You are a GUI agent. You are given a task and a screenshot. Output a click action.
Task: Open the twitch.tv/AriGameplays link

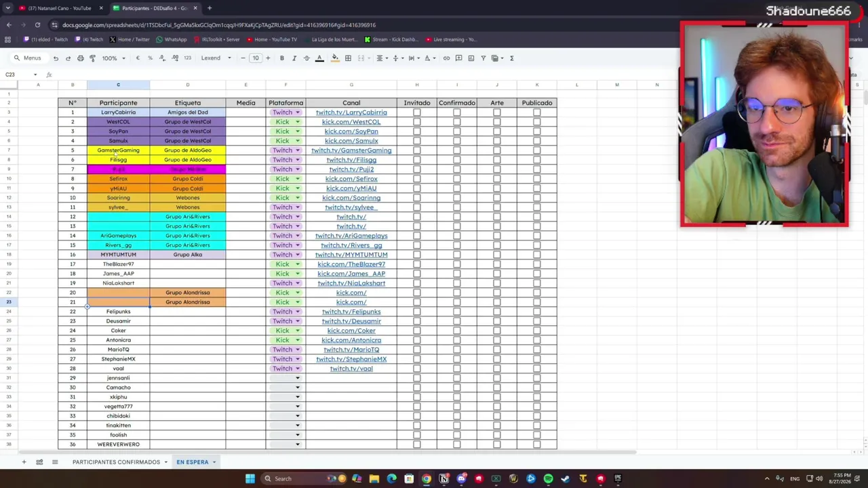pos(351,236)
